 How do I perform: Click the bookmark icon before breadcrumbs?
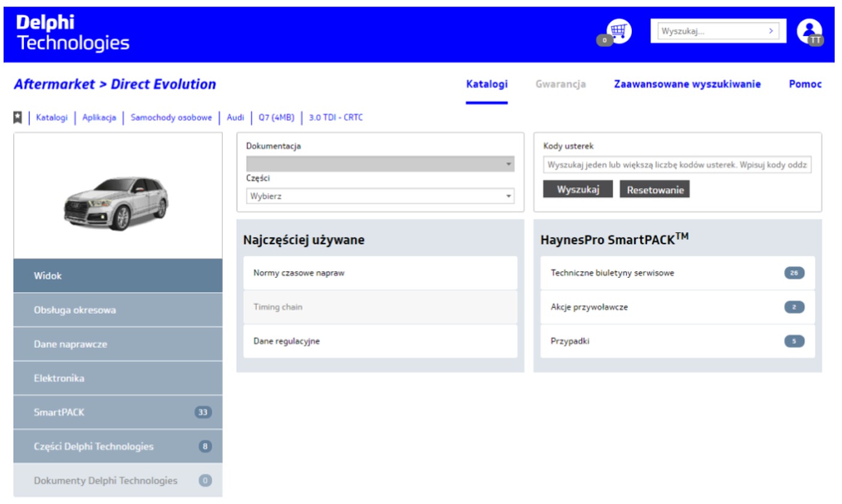click(x=18, y=118)
